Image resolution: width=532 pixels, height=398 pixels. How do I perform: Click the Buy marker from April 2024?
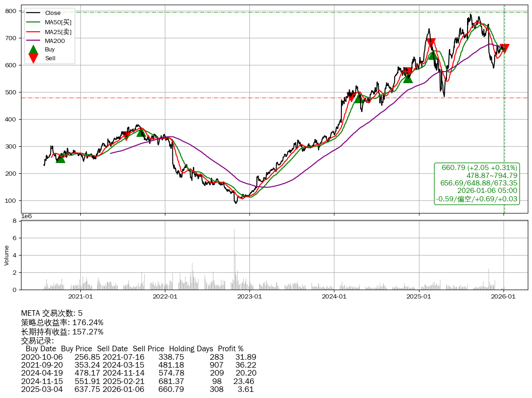coord(358,98)
